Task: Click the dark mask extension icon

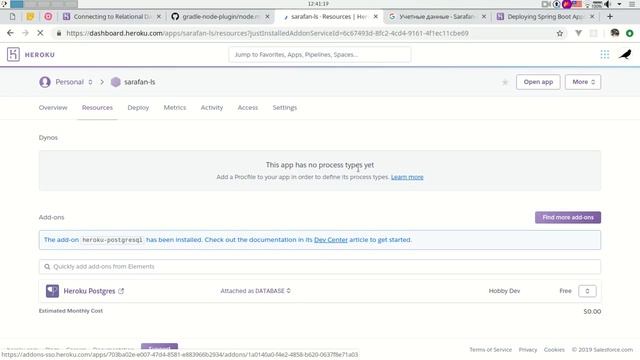Action: pos(615,33)
